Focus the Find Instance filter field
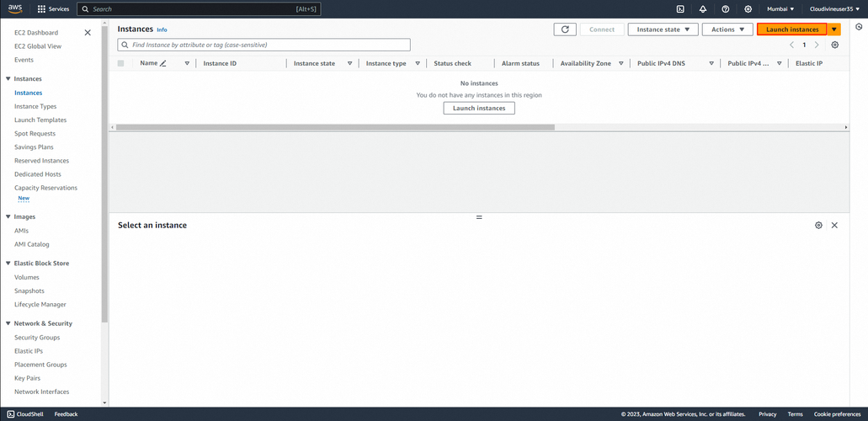This screenshot has width=868, height=421. [x=264, y=45]
